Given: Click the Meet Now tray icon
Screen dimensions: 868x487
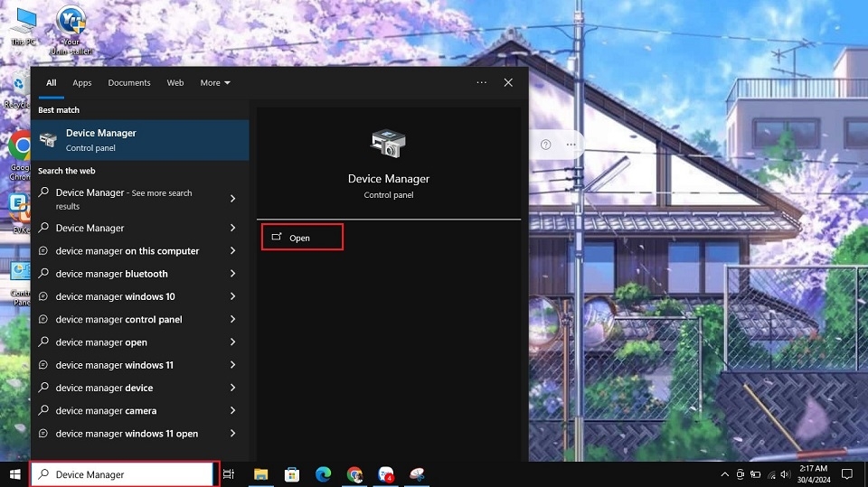Looking at the screenshot, I should point(741,474).
